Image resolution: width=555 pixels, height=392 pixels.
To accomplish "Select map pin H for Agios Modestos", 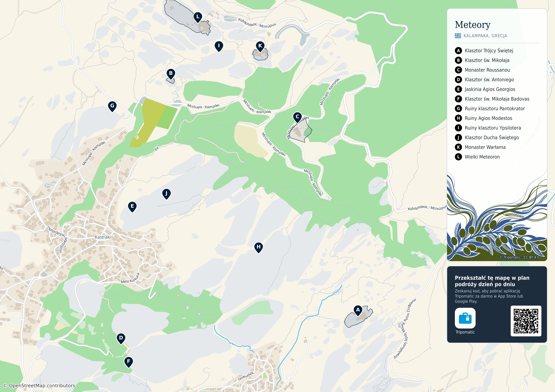I will pos(259,247).
